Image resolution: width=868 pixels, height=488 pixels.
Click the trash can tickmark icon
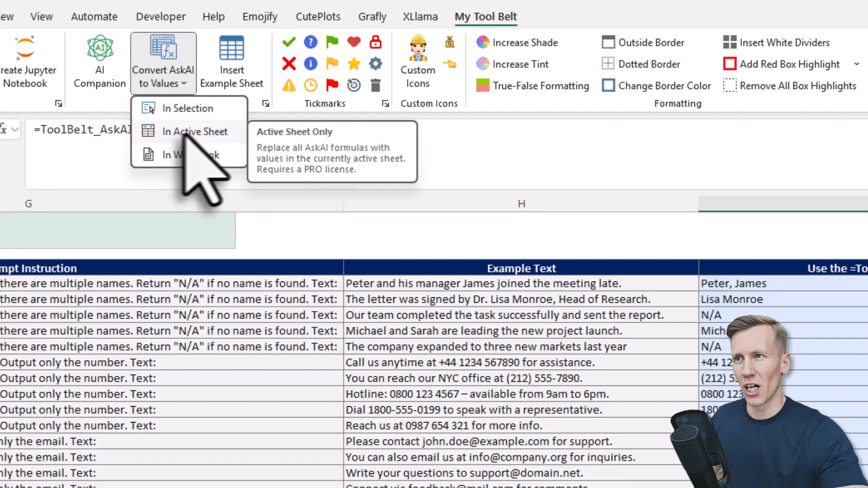[375, 85]
